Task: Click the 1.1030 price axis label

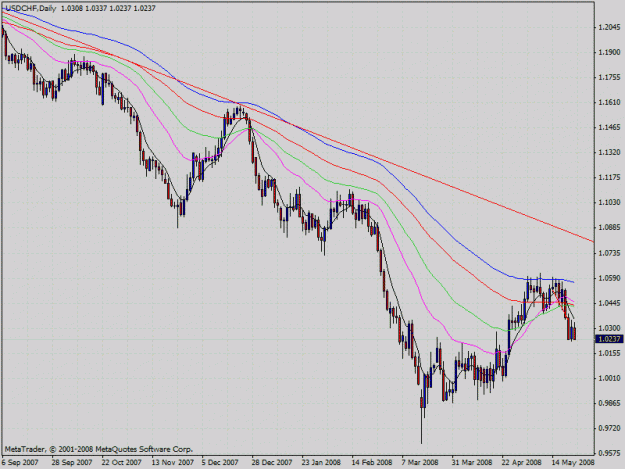Action: (x=609, y=202)
